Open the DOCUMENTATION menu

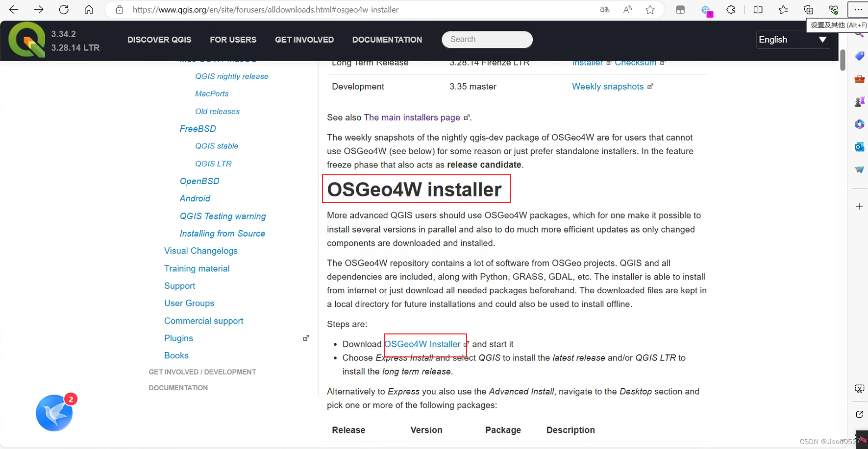387,40
